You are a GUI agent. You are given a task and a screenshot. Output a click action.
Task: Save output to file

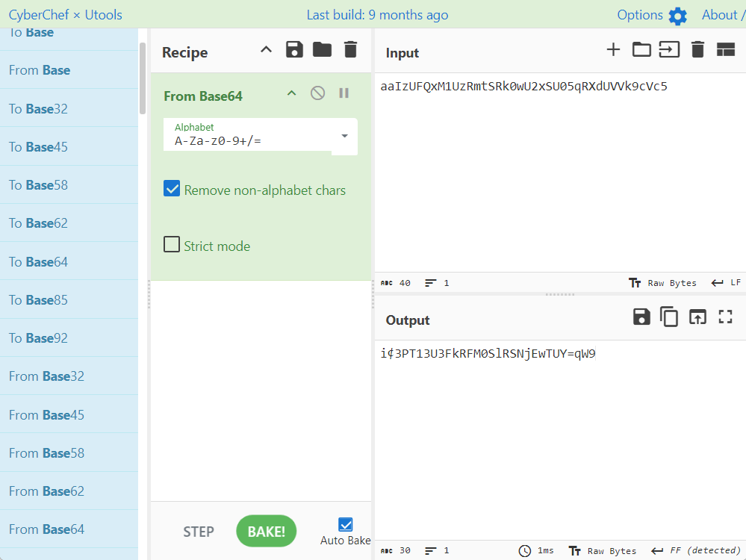[x=641, y=317]
